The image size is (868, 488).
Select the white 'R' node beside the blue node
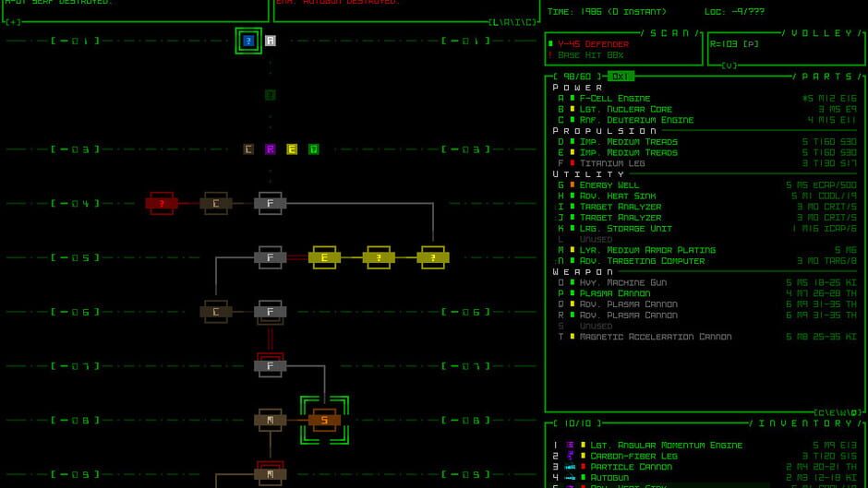point(271,41)
